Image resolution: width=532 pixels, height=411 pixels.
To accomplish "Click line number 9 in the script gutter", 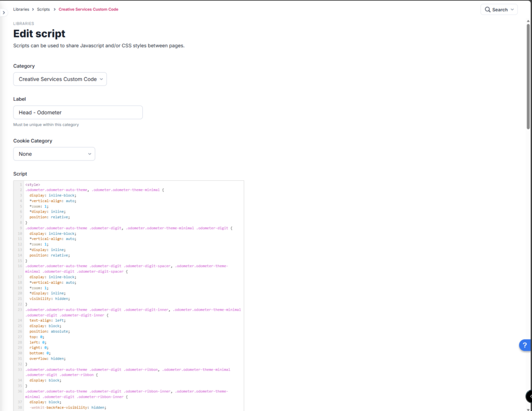I will [21, 228].
